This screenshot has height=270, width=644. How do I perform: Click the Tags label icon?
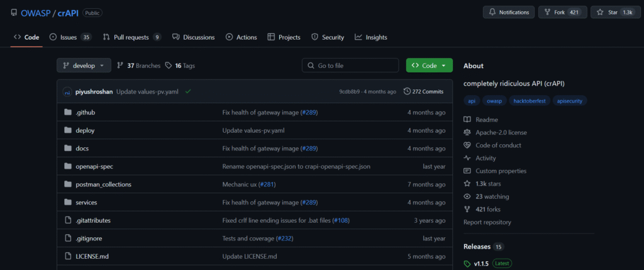pyautogui.click(x=169, y=65)
